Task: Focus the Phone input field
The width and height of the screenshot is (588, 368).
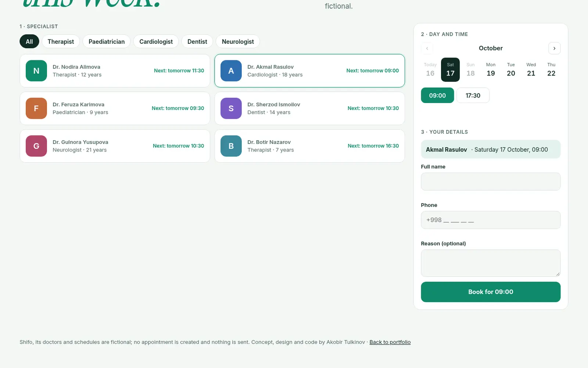Action: 491,220
